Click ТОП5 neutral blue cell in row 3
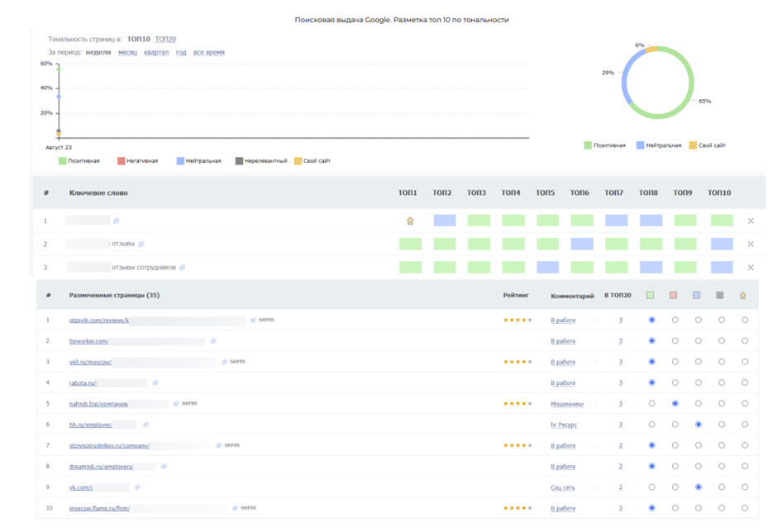 [x=547, y=268]
